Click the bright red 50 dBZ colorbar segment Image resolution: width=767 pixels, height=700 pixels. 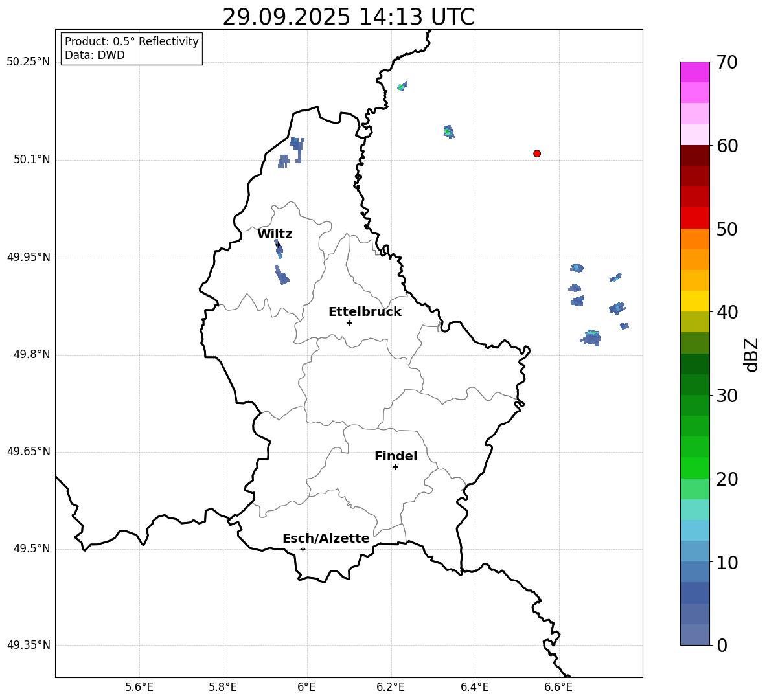click(695, 218)
